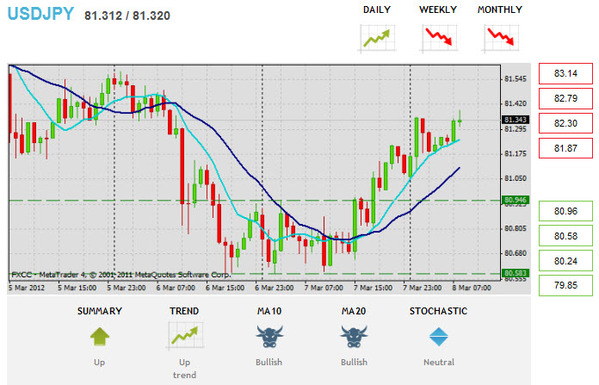Click the MA10 heading

pos(269,311)
